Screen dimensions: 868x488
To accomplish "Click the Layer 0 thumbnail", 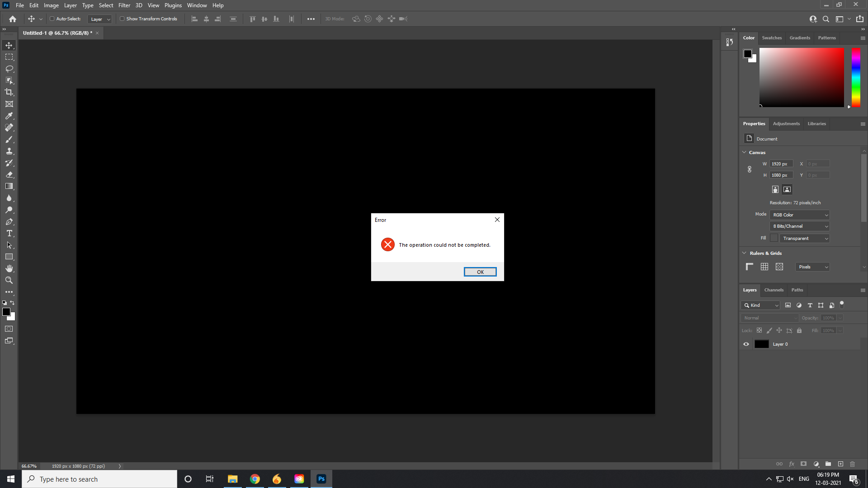I will click(x=762, y=344).
